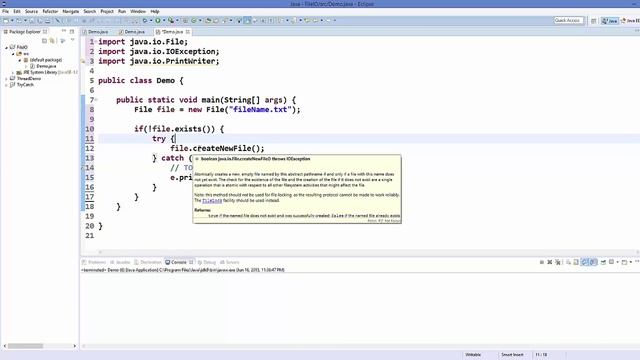Collapse the (default package) node
640x360 pixels.
(x=19, y=60)
